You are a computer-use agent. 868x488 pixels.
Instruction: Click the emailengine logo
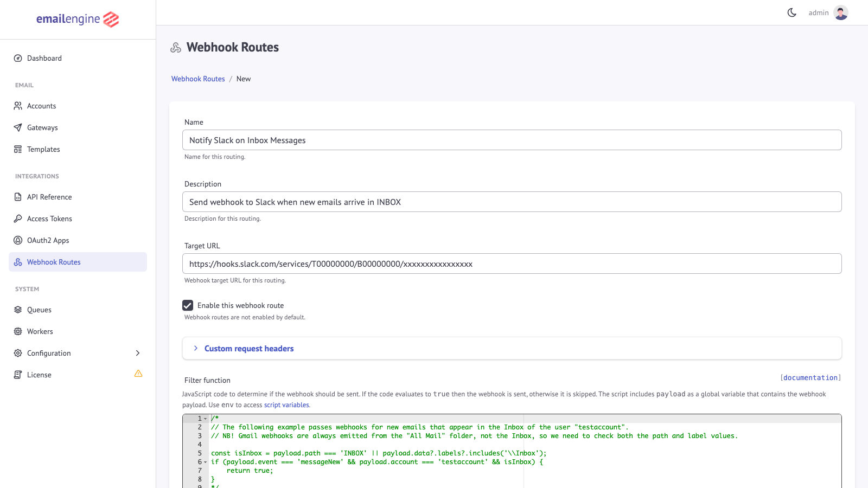(78, 20)
